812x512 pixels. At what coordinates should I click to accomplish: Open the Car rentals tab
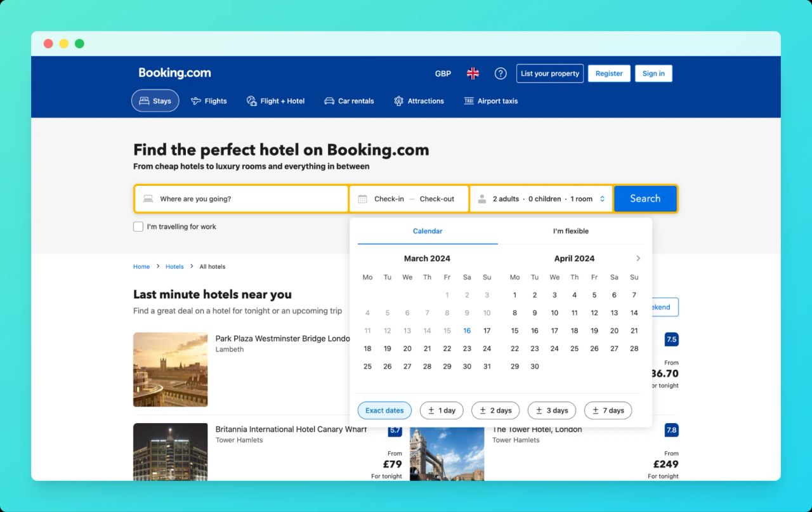pyautogui.click(x=349, y=101)
